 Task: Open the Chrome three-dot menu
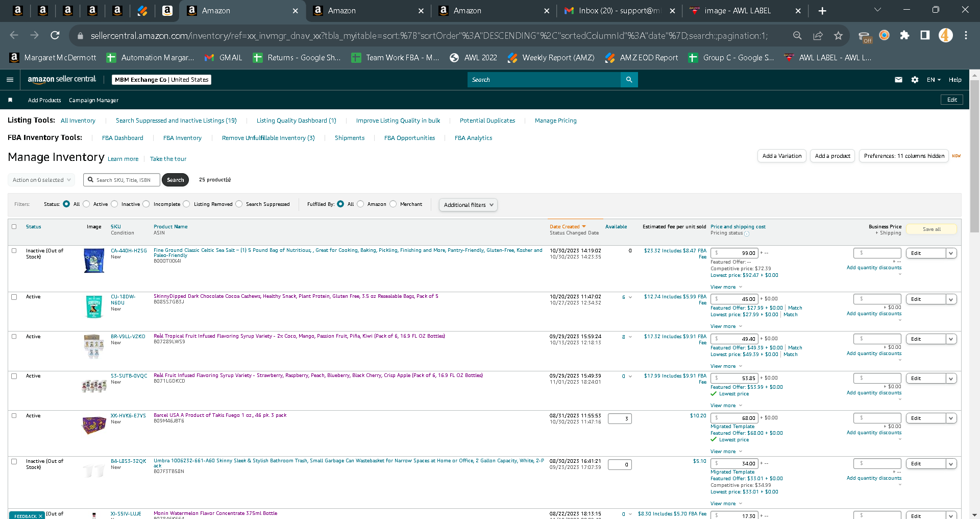(x=966, y=35)
